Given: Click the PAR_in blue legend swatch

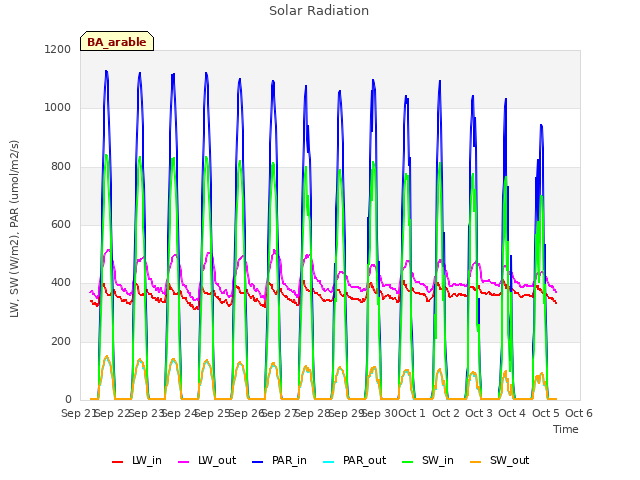Looking at the screenshot, I should click(x=258, y=462).
